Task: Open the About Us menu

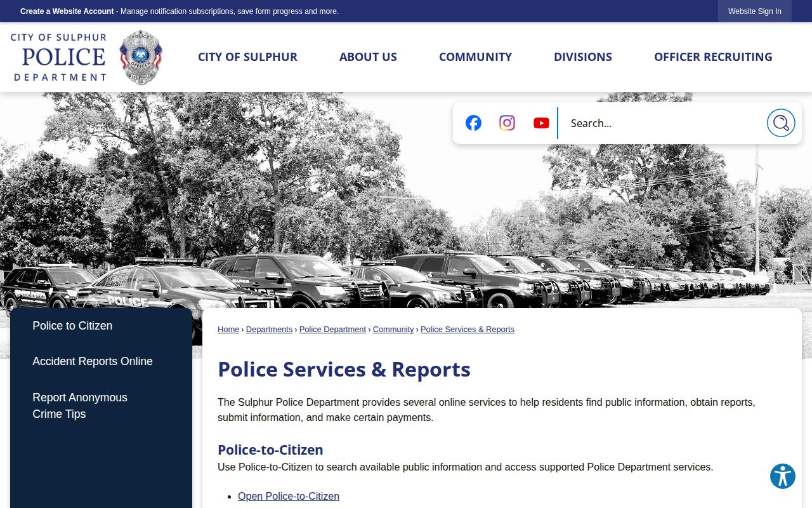Action: (368, 57)
